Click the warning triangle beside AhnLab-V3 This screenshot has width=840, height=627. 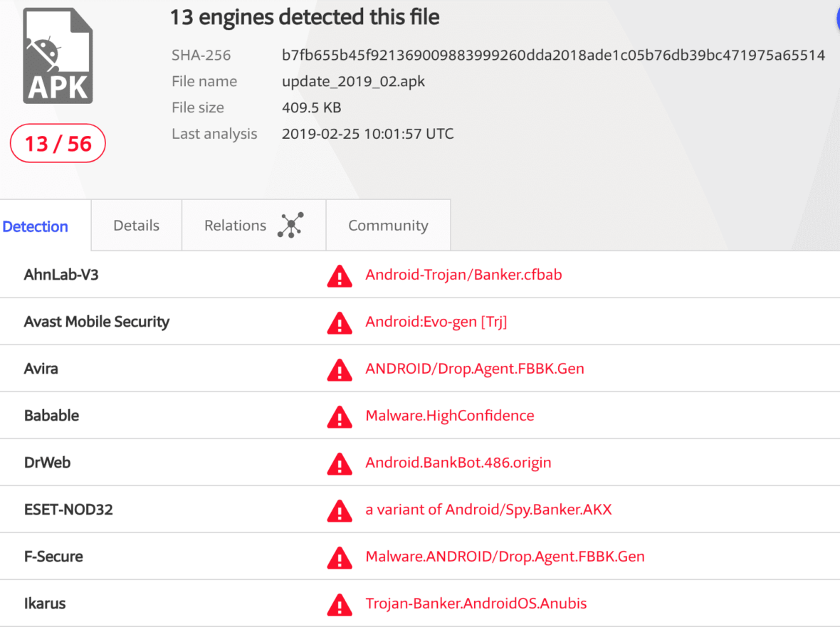coord(340,276)
